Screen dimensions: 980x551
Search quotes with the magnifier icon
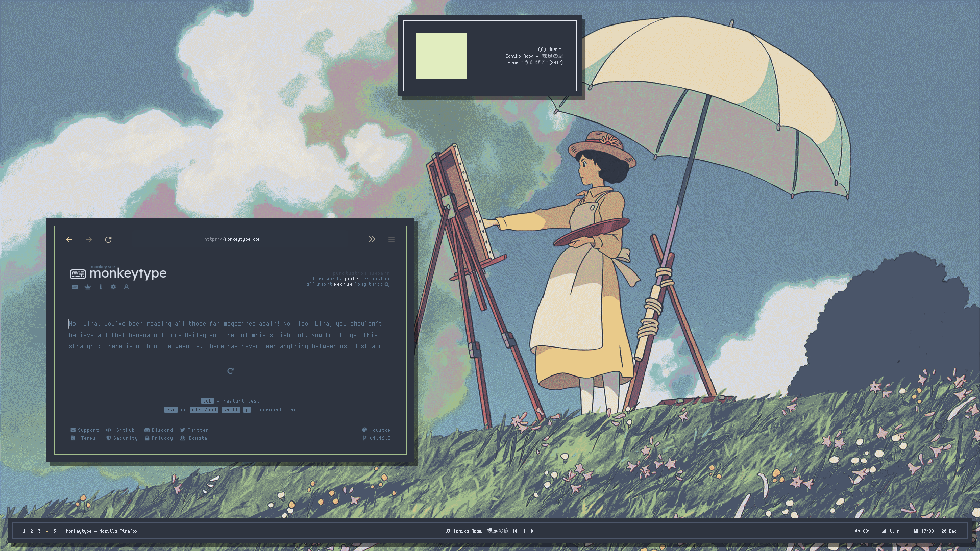click(x=387, y=285)
